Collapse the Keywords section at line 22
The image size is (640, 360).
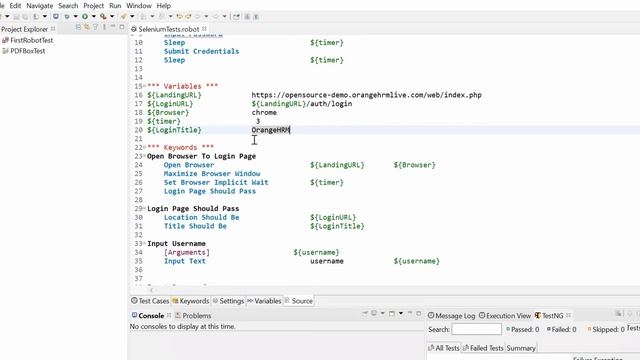pos(144,147)
